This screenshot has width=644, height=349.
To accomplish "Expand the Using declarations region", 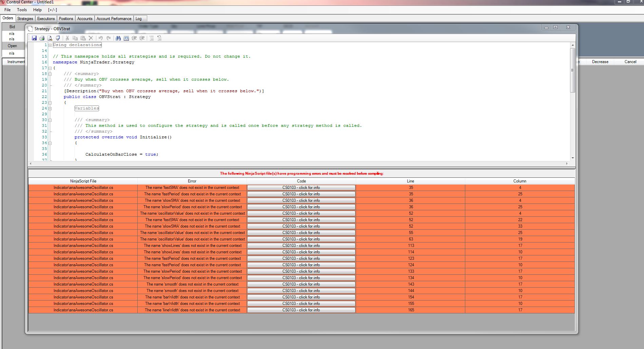I will coord(50,45).
